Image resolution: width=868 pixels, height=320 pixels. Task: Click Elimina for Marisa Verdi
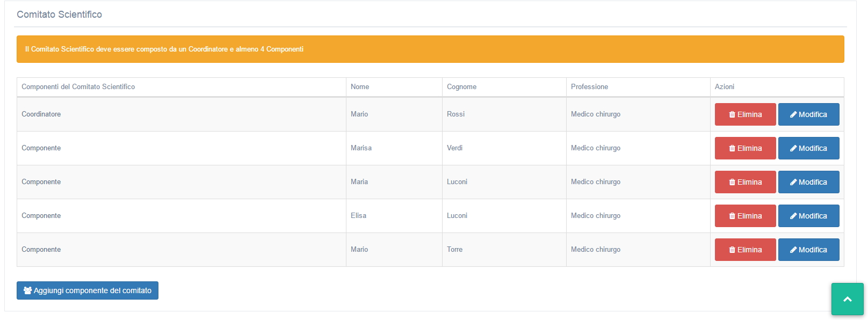coord(745,148)
